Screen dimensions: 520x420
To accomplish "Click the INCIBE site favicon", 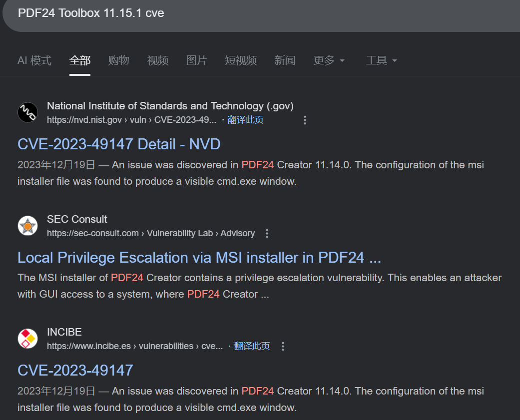I will tap(27, 339).
